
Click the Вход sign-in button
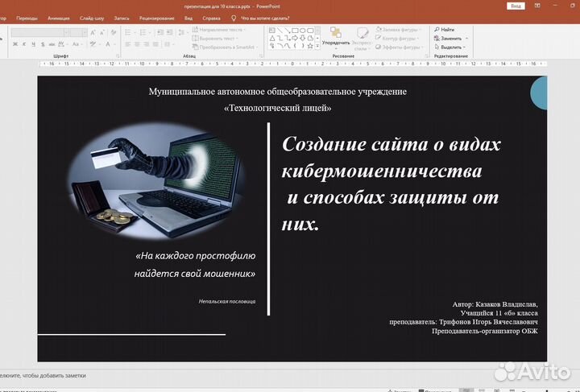516,6
